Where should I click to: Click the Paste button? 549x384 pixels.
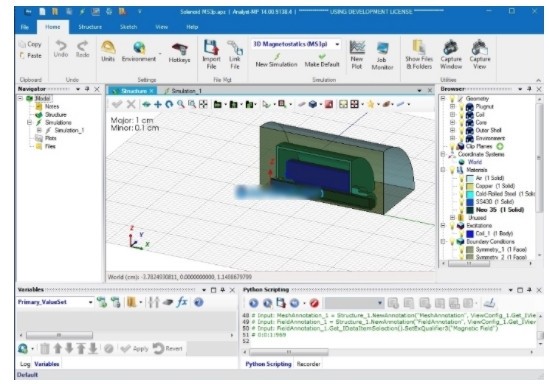(x=30, y=56)
